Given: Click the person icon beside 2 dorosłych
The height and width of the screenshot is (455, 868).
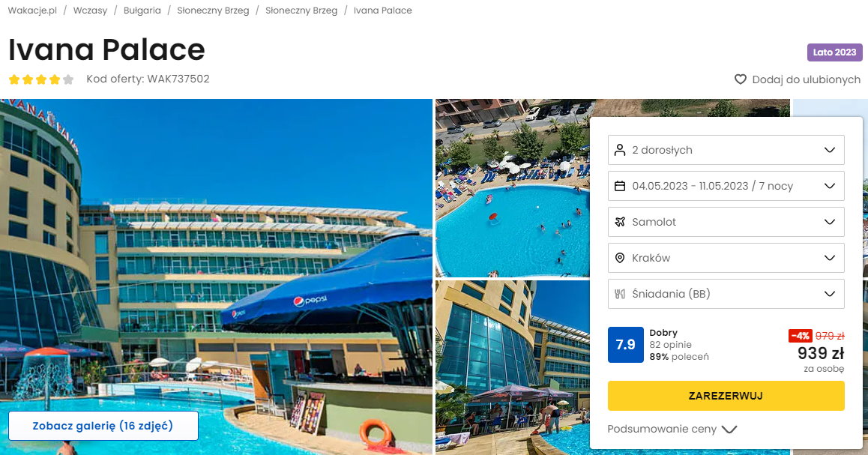Looking at the screenshot, I should pos(620,150).
